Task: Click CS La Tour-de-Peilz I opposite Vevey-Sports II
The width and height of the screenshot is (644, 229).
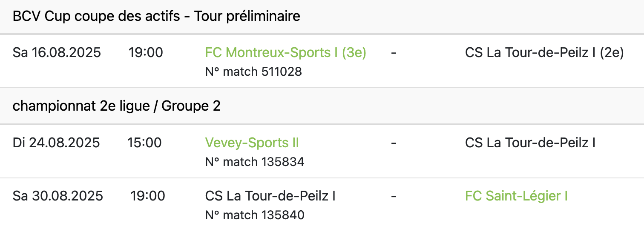Action: tap(530, 143)
